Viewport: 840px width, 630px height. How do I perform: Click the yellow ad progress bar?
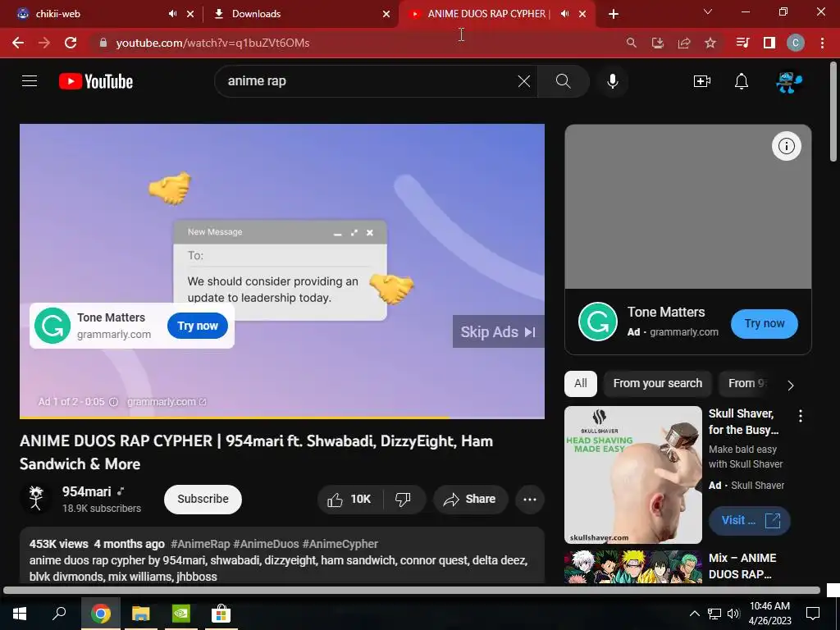(234, 418)
